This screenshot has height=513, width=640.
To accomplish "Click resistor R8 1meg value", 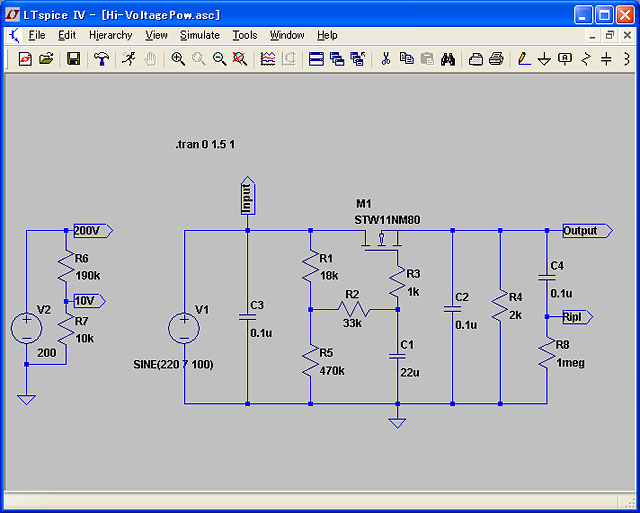I will [571, 363].
